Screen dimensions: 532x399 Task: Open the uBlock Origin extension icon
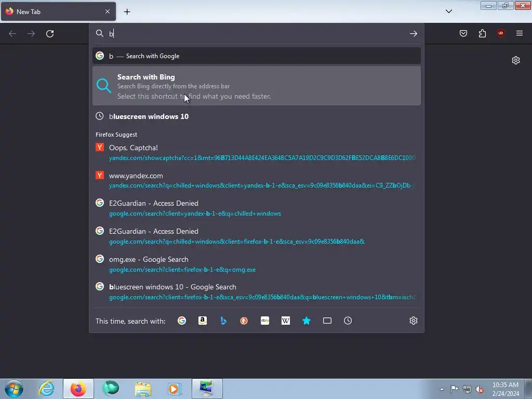tap(500, 33)
